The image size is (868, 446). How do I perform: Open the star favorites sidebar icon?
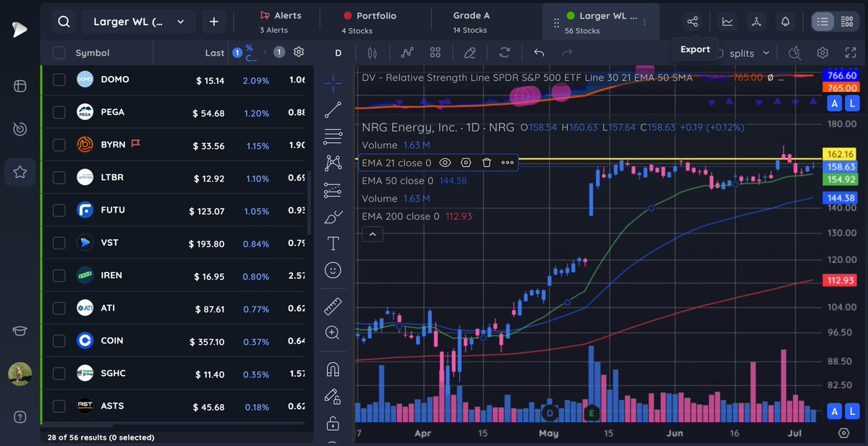20,172
